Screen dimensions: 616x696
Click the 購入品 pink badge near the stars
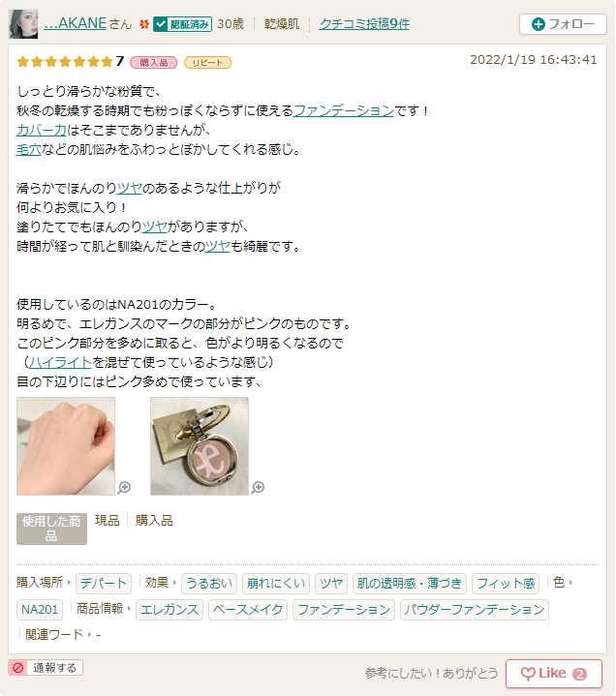pyautogui.click(x=154, y=63)
